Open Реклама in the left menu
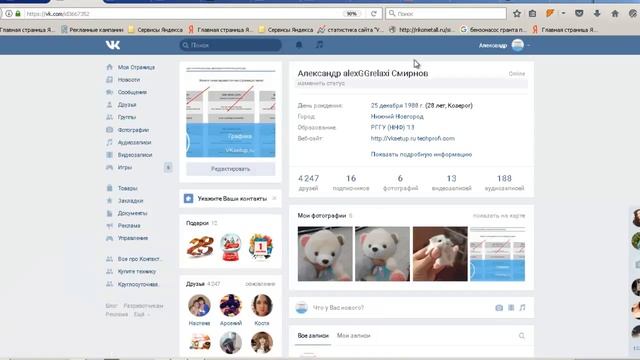 pos(129,226)
